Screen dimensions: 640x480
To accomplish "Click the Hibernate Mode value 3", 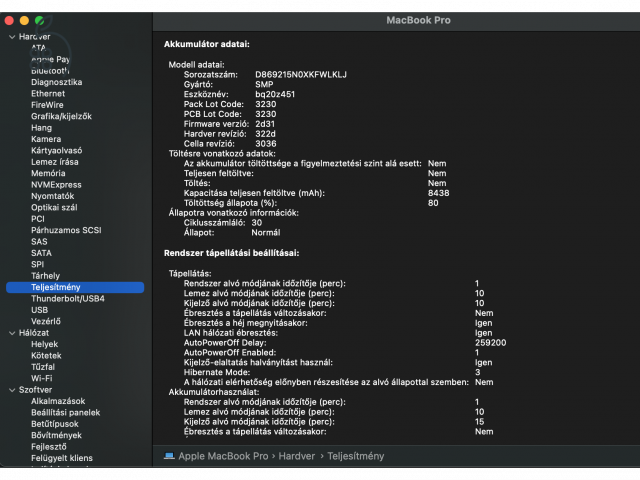I will click(478, 372).
